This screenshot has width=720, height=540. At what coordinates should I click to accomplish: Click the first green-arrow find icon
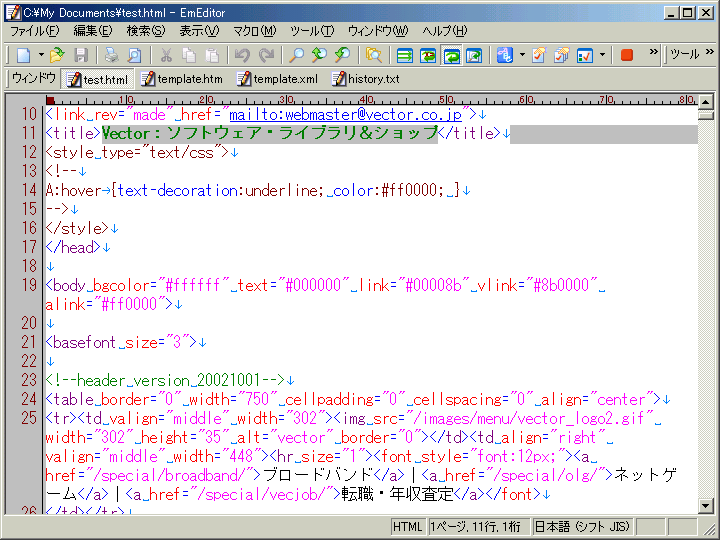(319, 56)
